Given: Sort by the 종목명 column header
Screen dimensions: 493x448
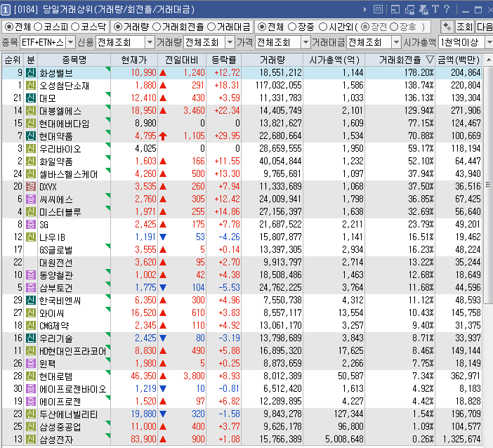Looking at the screenshot, I should pyautogui.click(x=74, y=60).
